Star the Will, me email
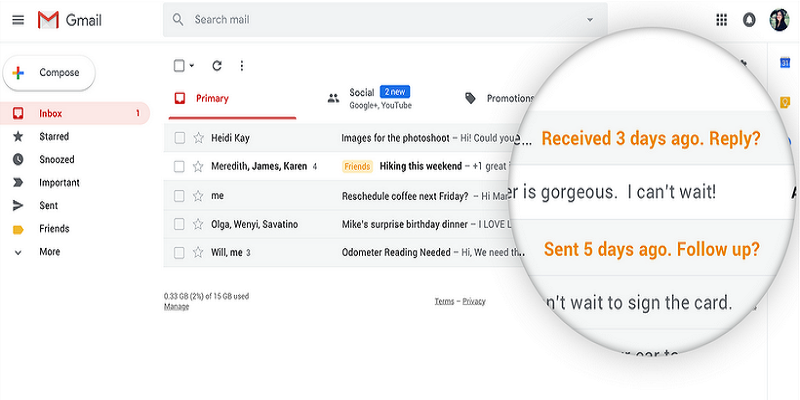This screenshot has width=800, height=400. [x=198, y=253]
